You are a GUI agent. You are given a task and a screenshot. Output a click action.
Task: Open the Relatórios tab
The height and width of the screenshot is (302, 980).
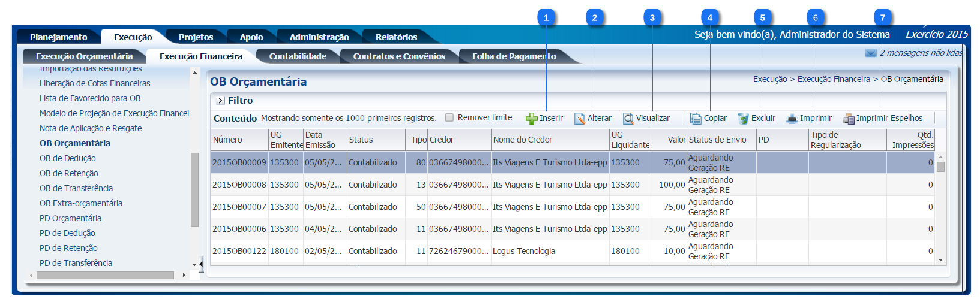pyautogui.click(x=396, y=37)
